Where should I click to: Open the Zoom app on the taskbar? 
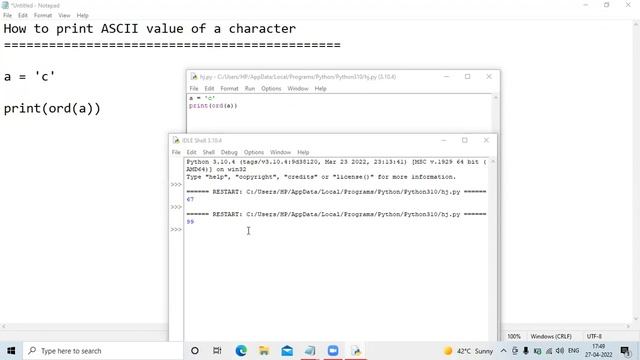[x=333, y=351]
